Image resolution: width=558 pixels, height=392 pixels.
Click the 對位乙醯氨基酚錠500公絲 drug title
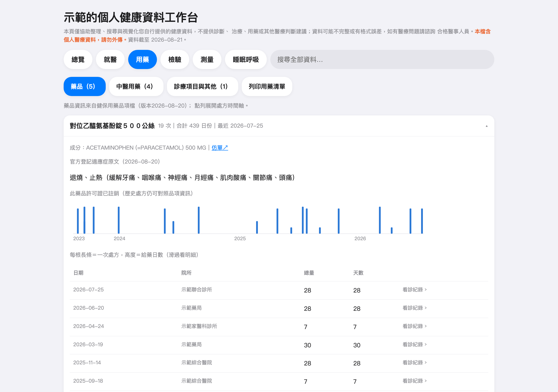[x=112, y=126]
